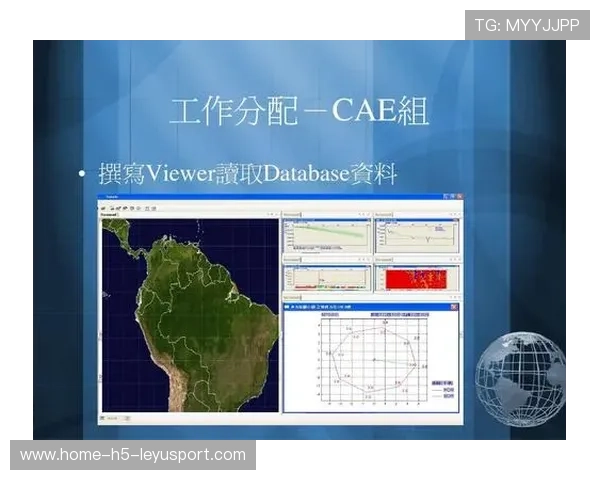Viewport: 600px width, 480px height.
Task: Click the legend in the polygon plot
Action: click(x=442, y=390)
